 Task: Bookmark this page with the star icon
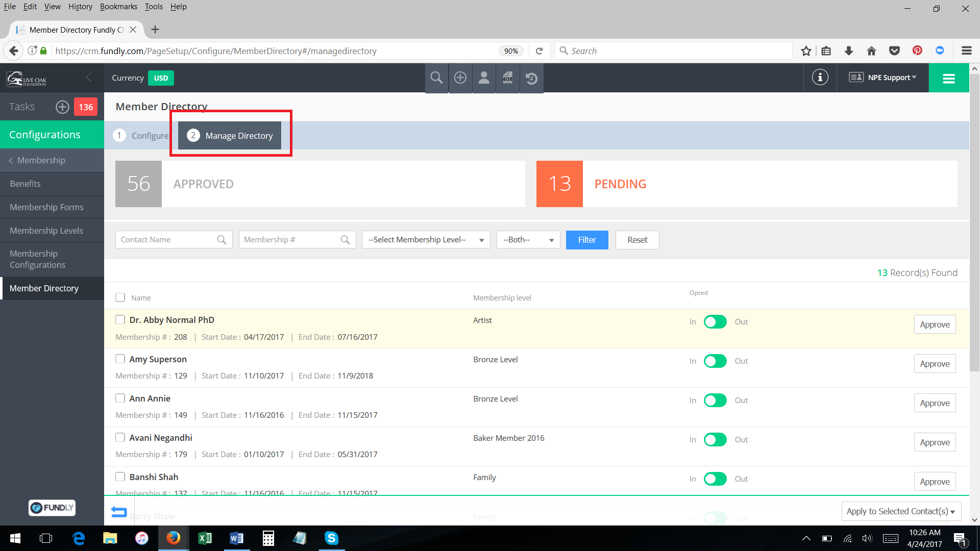click(806, 51)
